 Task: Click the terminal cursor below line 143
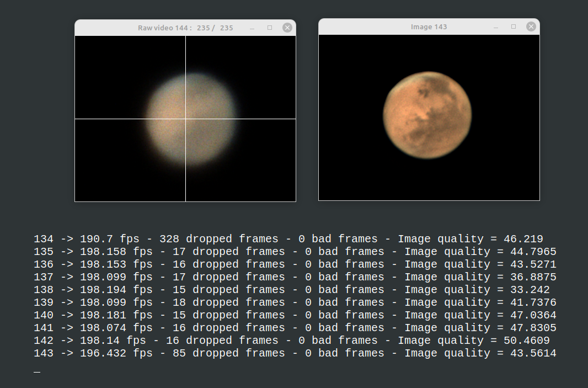pyautogui.click(x=37, y=372)
